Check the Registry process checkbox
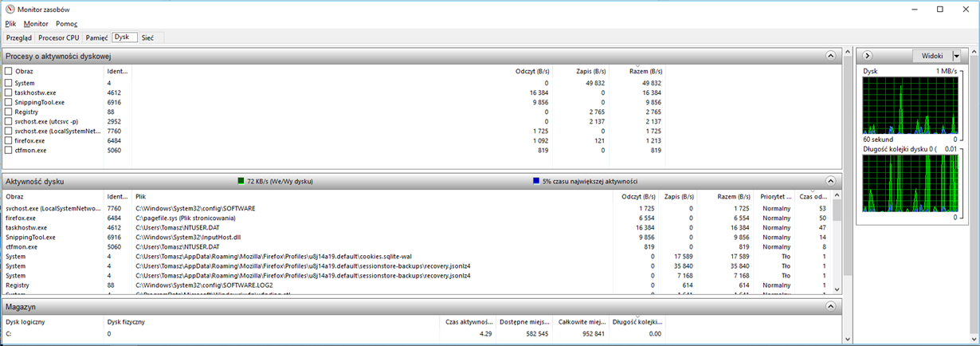Screen dimensions: 980x346 point(9,112)
